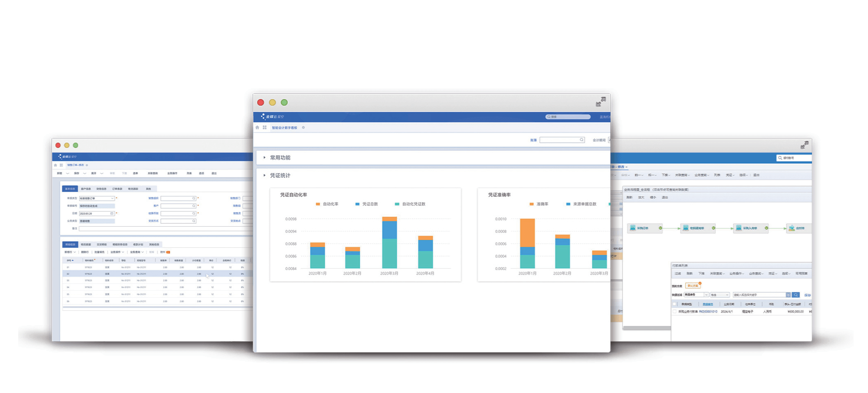
Task: Open the app grid icon beside 智能会计数字看板
Action: click(265, 127)
